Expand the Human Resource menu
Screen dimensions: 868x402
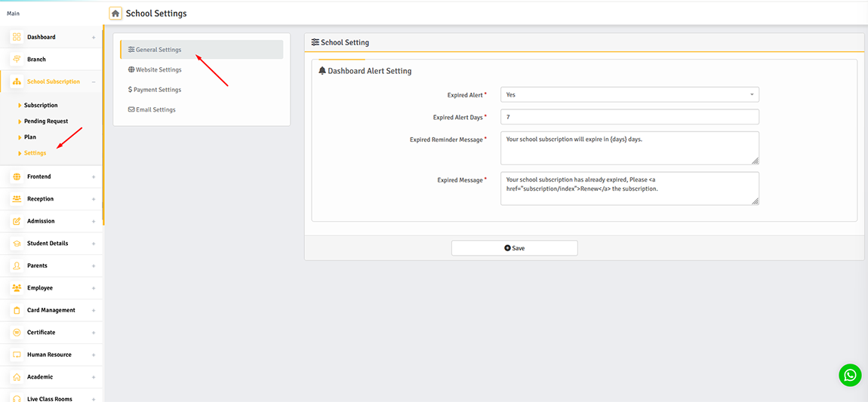pos(94,354)
